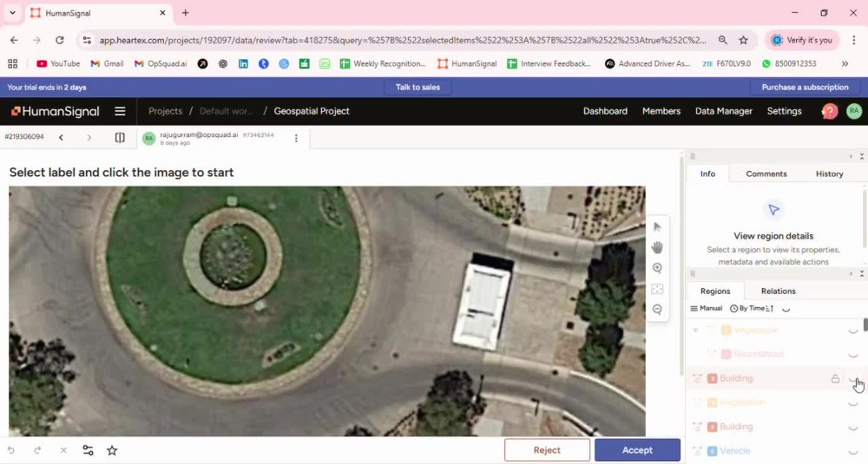Go to next task with right arrow

[x=89, y=137]
